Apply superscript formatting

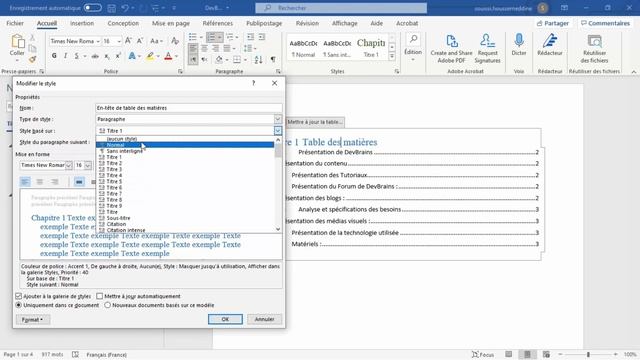118,56
